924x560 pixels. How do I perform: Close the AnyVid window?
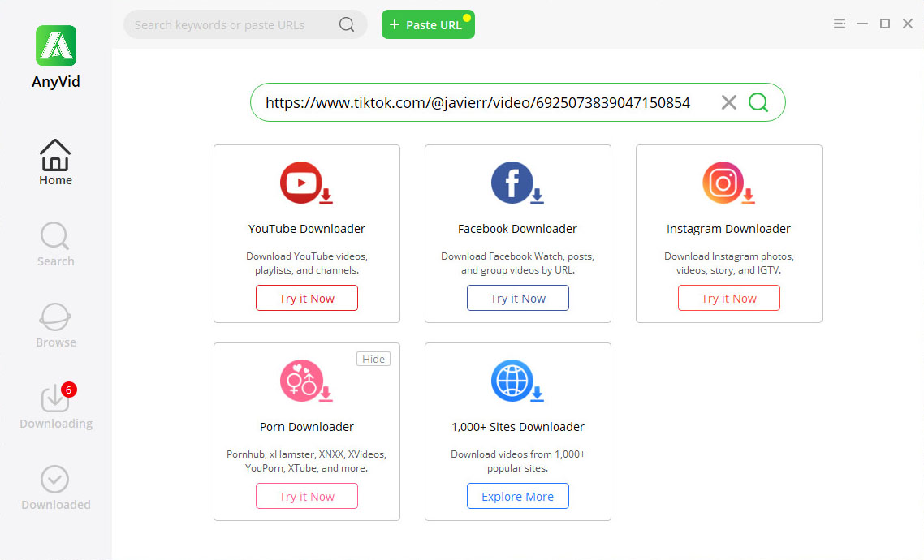coord(908,24)
